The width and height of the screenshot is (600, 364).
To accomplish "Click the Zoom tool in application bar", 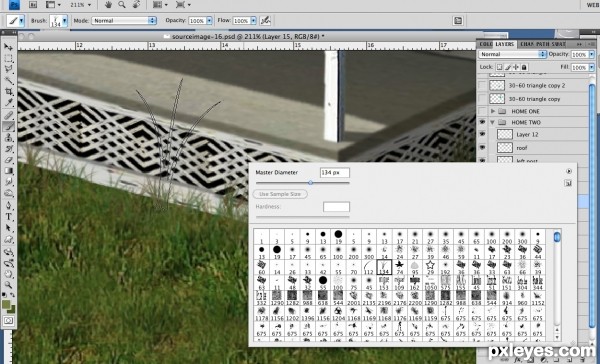I will (x=122, y=5).
